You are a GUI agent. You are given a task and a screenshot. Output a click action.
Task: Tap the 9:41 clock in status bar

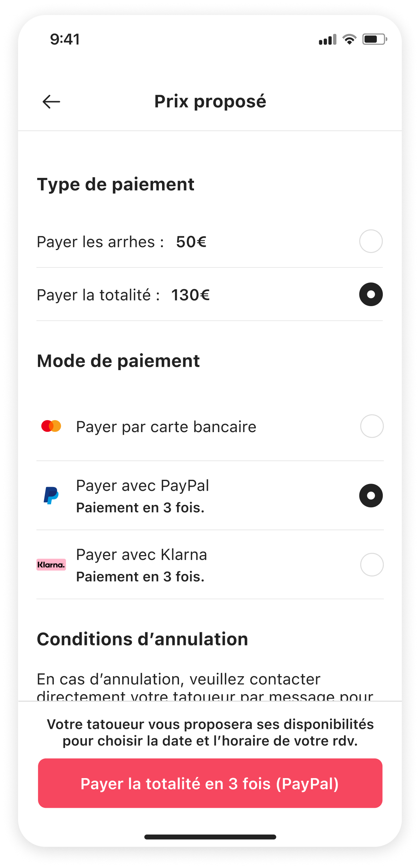(x=65, y=39)
